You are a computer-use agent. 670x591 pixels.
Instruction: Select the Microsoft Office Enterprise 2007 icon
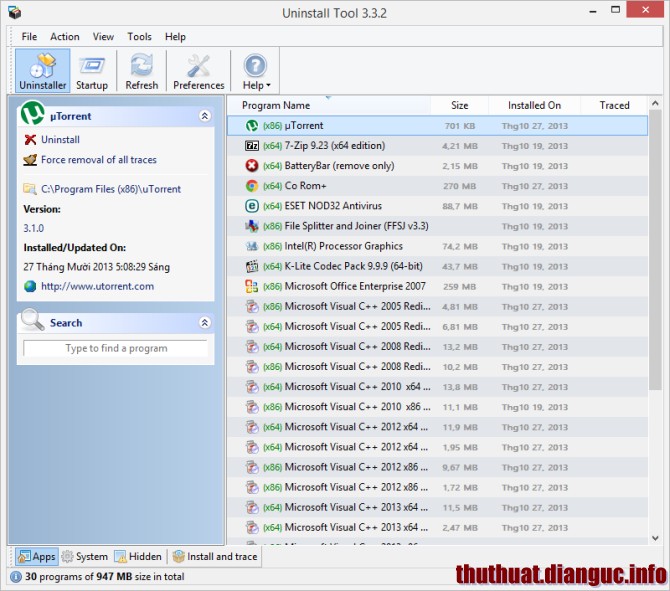[252, 286]
